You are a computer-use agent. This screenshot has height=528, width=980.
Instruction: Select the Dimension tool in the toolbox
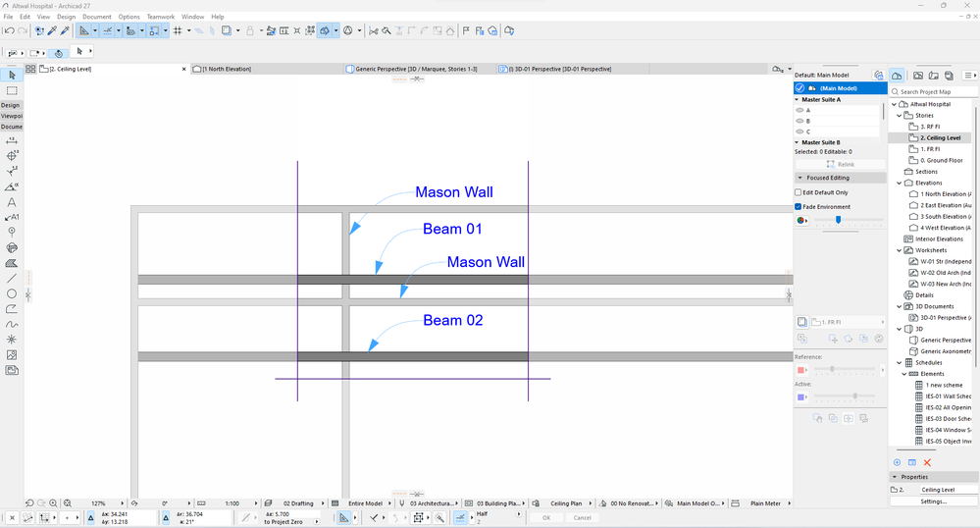pos(12,141)
